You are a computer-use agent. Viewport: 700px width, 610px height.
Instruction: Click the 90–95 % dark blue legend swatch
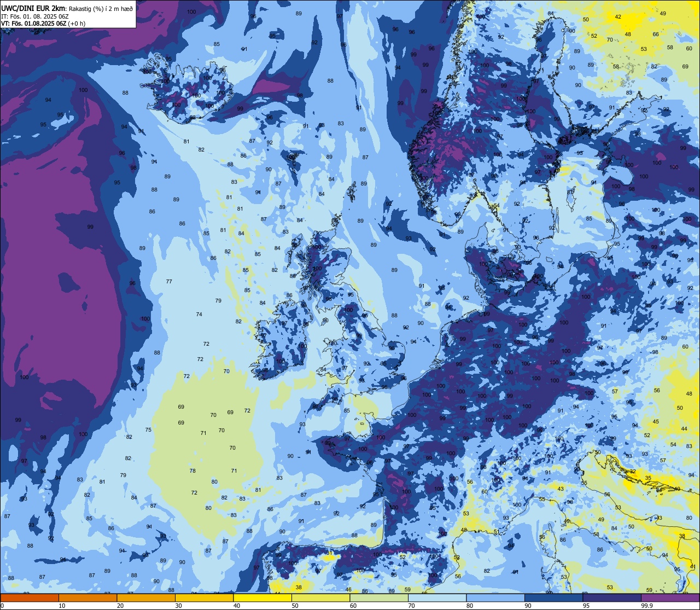[553, 598]
